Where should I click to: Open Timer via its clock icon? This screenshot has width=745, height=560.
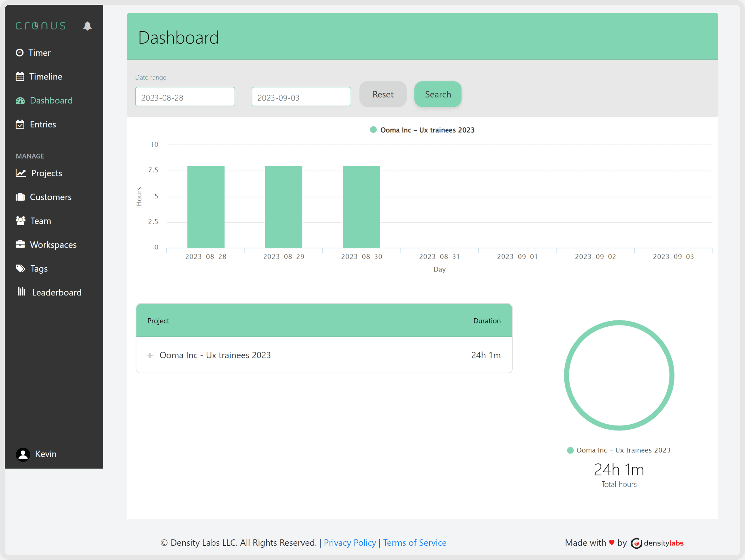click(20, 52)
